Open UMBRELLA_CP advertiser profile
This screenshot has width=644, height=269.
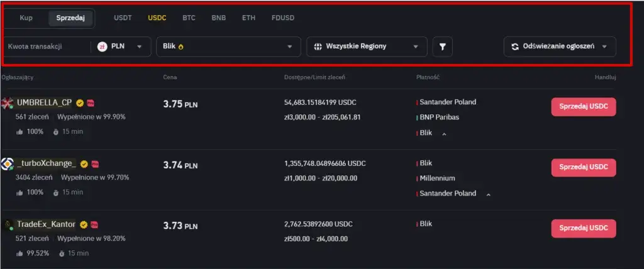[x=44, y=102]
